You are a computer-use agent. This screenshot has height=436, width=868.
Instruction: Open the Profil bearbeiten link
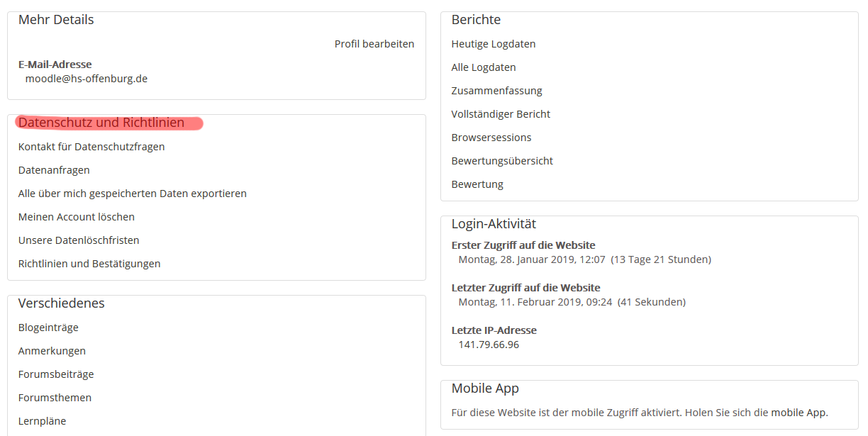click(x=374, y=44)
